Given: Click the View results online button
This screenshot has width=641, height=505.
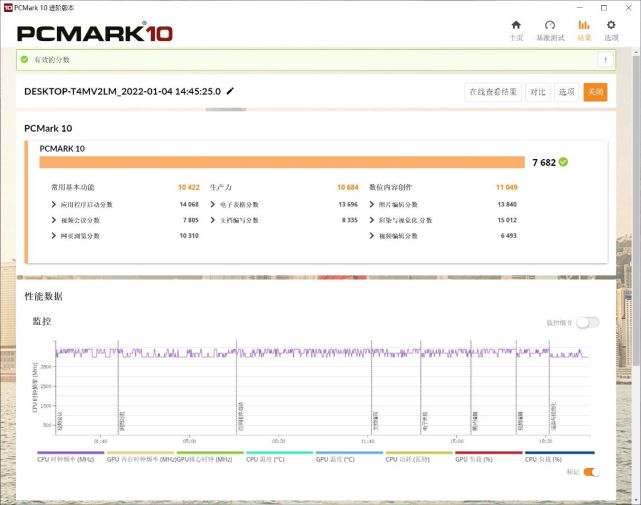Looking at the screenshot, I should [x=493, y=92].
